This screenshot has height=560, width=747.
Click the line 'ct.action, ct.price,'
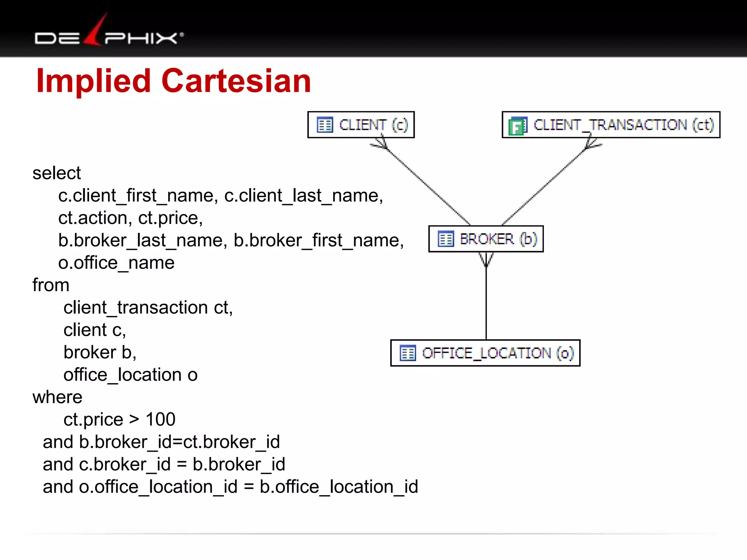(x=131, y=218)
